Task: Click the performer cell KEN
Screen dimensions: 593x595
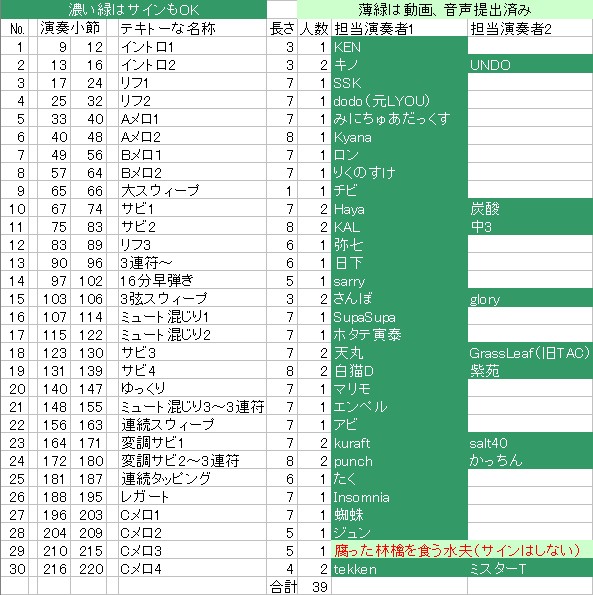Action: 400,47
